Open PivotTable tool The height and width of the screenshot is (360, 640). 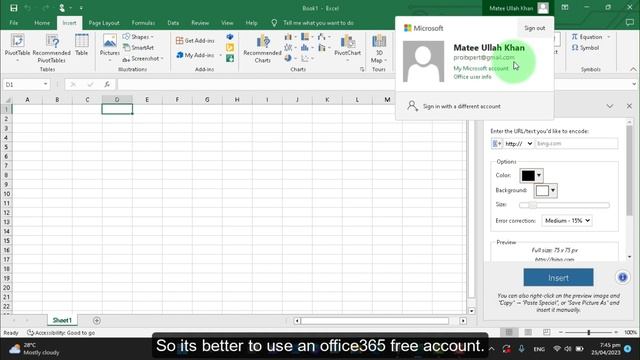coord(17,48)
